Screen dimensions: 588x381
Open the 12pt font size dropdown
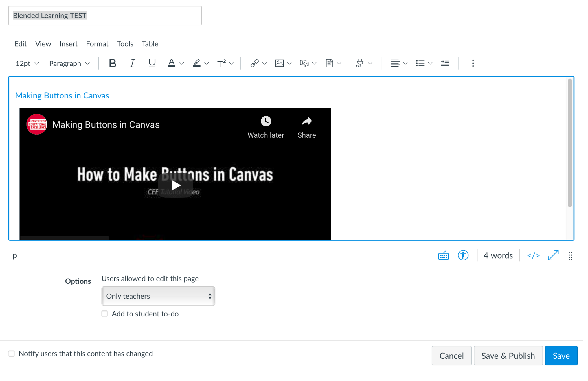27,63
